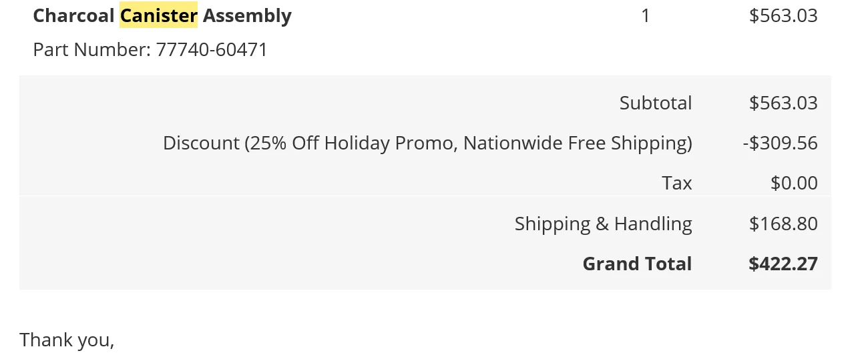Click Nationwide Free Shipping in discount line
This screenshot has height=359, width=868.
(575, 143)
